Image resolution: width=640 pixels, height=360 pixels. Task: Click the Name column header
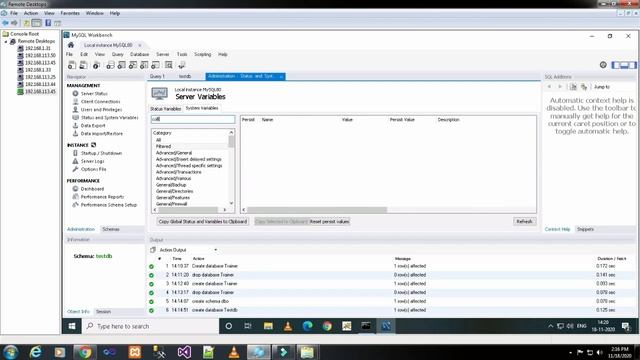pyautogui.click(x=268, y=120)
